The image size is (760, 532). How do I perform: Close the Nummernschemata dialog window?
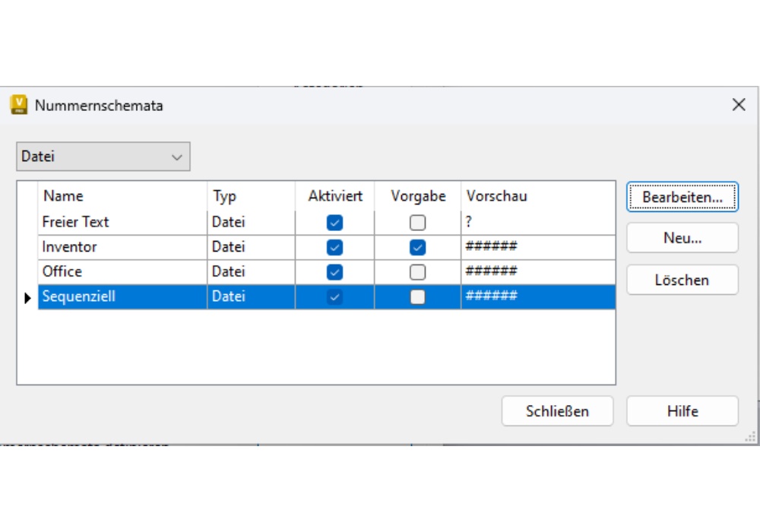[738, 105]
